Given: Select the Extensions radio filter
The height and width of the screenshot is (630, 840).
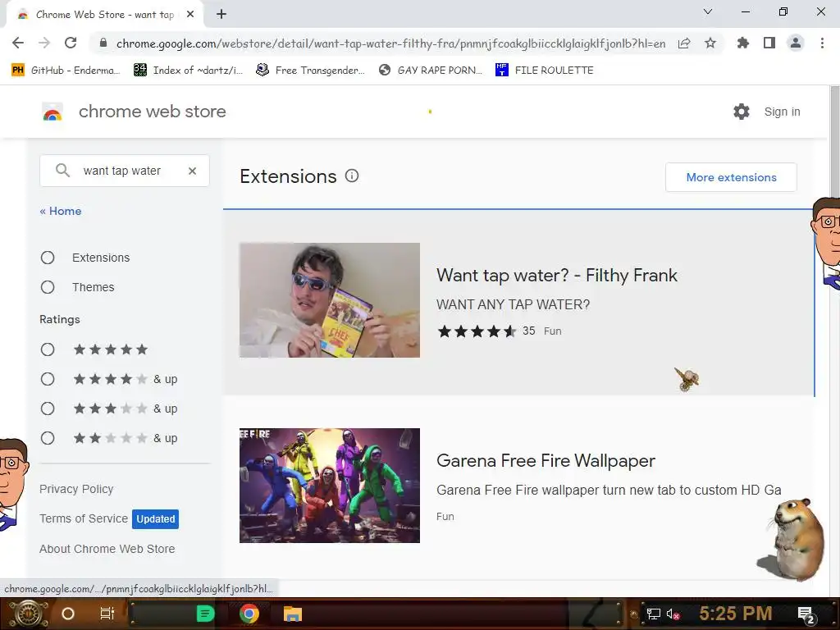Looking at the screenshot, I should (x=48, y=258).
